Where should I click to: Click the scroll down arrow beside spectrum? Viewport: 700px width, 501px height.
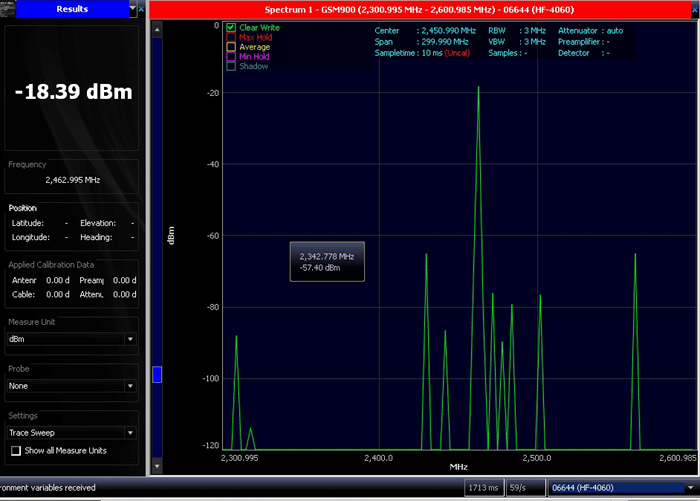[x=157, y=466]
